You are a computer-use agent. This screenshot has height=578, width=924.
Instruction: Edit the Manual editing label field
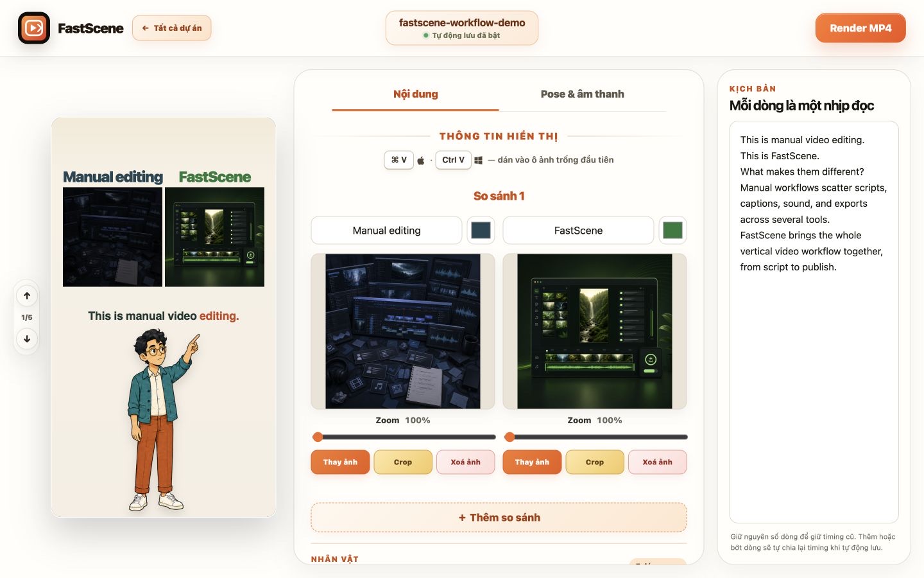point(386,231)
